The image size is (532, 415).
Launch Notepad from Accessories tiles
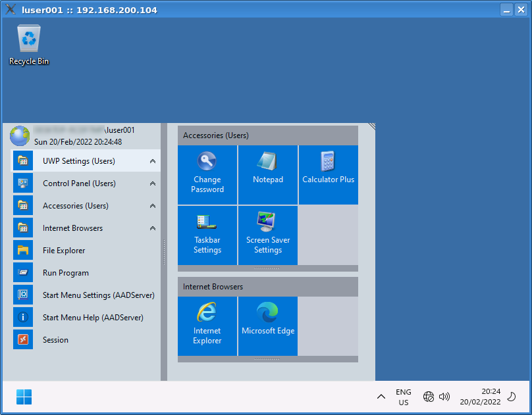[x=267, y=174]
